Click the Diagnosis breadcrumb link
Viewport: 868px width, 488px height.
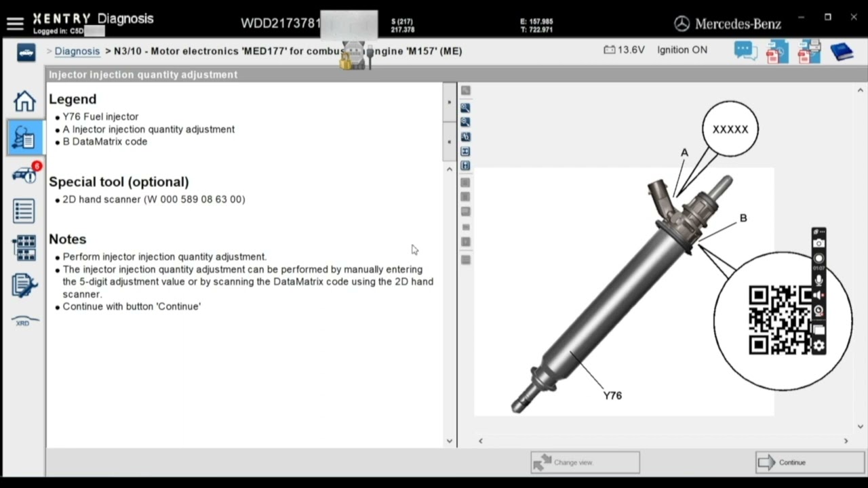(77, 51)
